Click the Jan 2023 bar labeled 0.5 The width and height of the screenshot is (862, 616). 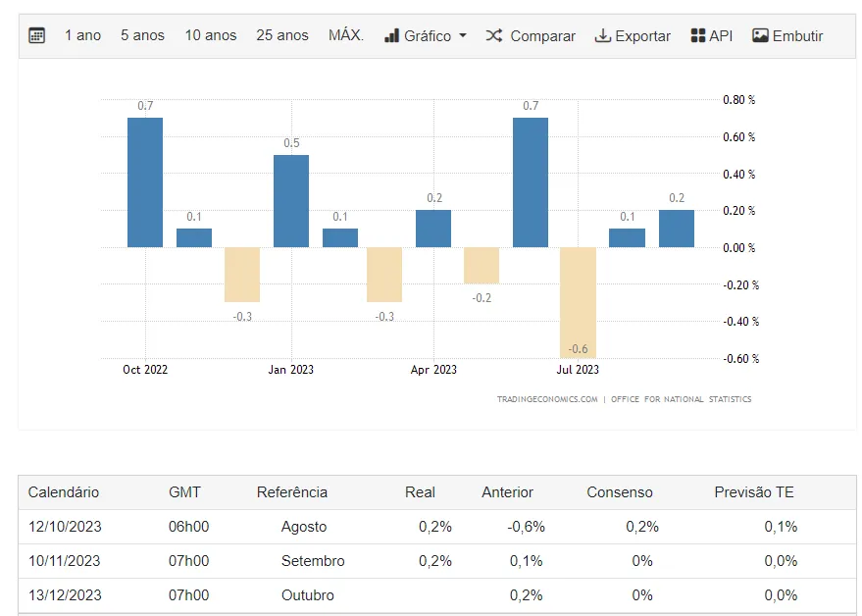coord(291,201)
